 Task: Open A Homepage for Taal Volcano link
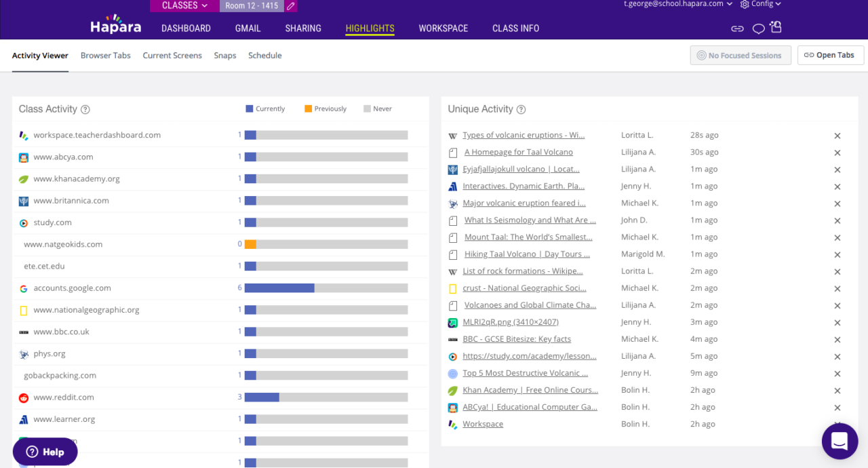pyautogui.click(x=518, y=153)
